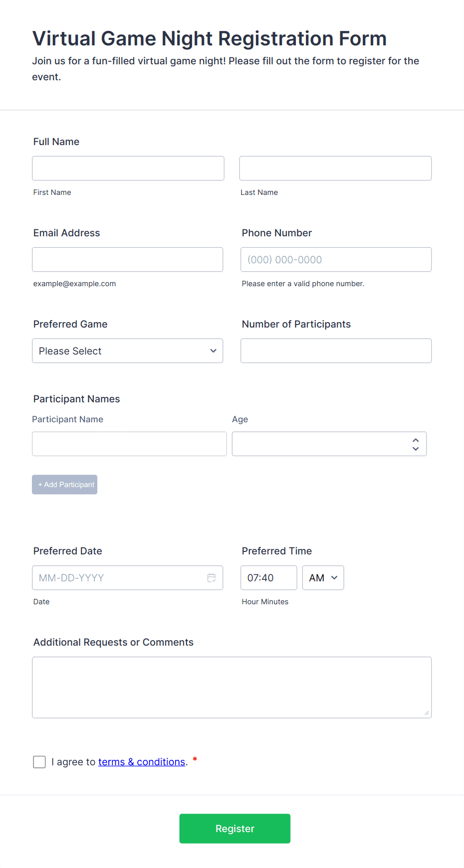Select the Email Address input field
Image resolution: width=464 pixels, height=868 pixels.
pos(127,259)
